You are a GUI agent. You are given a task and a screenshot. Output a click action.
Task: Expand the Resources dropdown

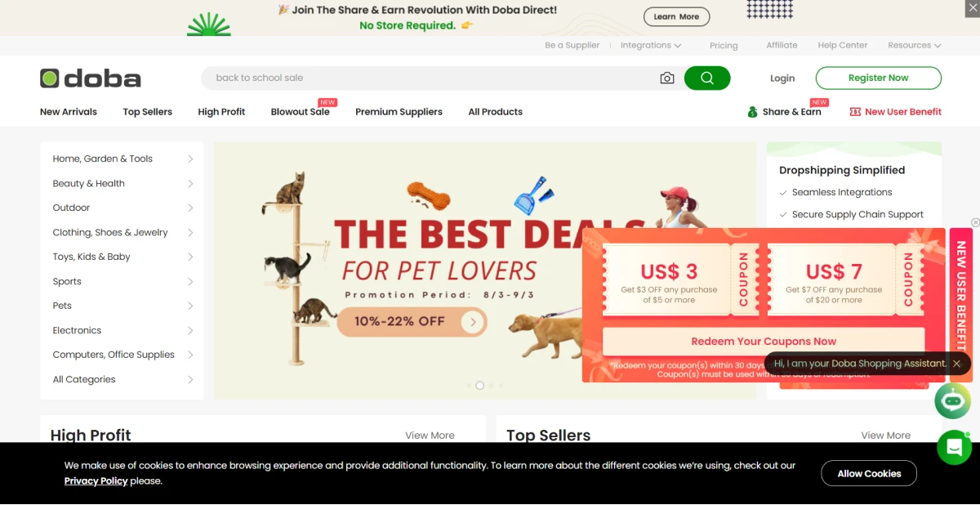coord(915,46)
